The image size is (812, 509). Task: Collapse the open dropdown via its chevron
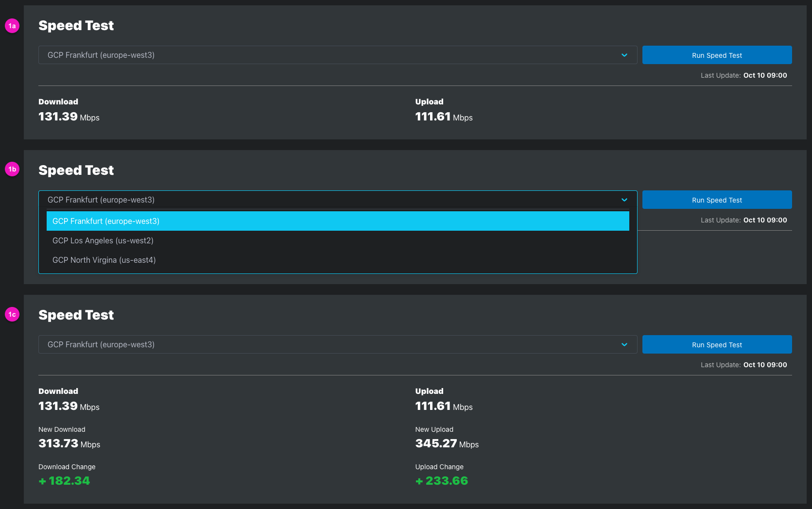pyautogui.click(x=624, y=200)
